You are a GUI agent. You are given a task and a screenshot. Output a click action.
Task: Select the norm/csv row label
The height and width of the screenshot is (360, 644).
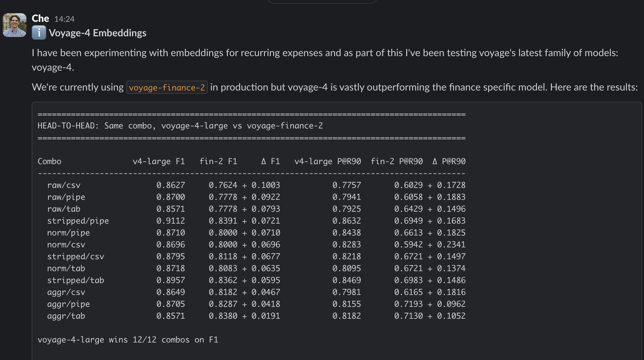pyautogui.click(x=66, y=245)
